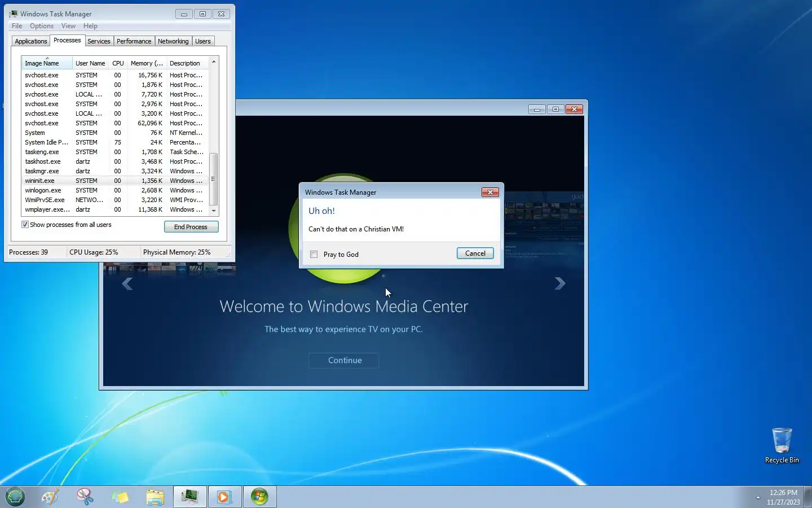Click process list scroll down arrow
Viewport: 812px width, 508px height.
214,211
